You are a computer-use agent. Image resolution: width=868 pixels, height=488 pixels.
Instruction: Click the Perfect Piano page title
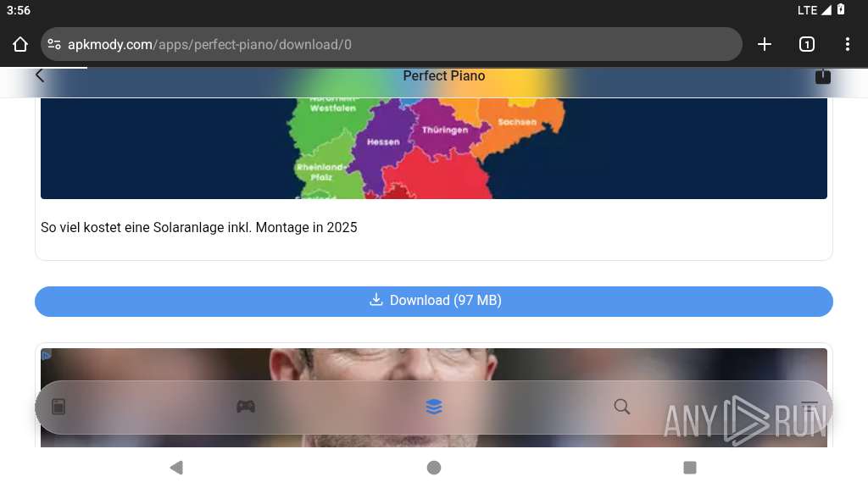(444, 75)
